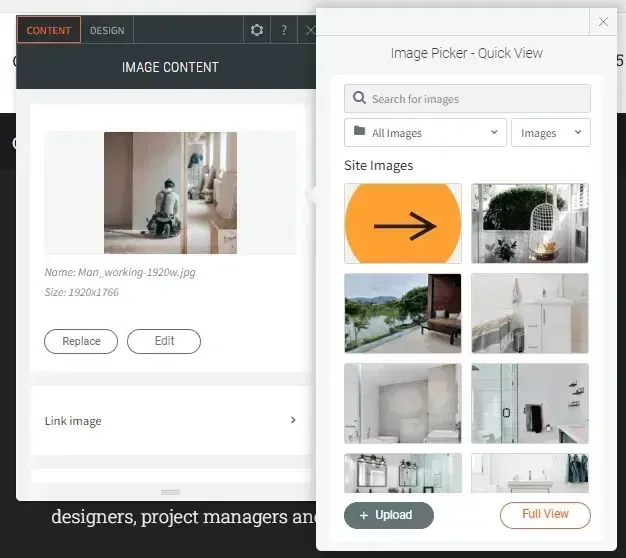Select the gray tiled bathroom image

coord(403,403)
